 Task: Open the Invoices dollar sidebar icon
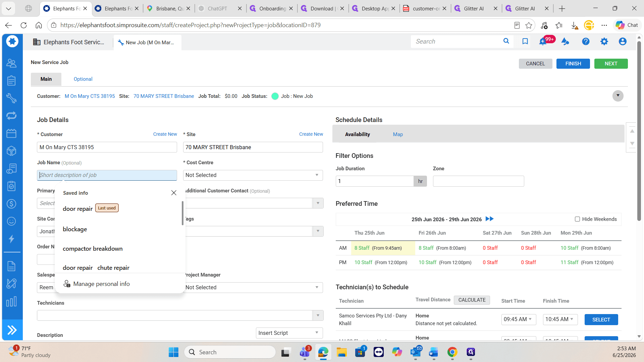[11, 204]
